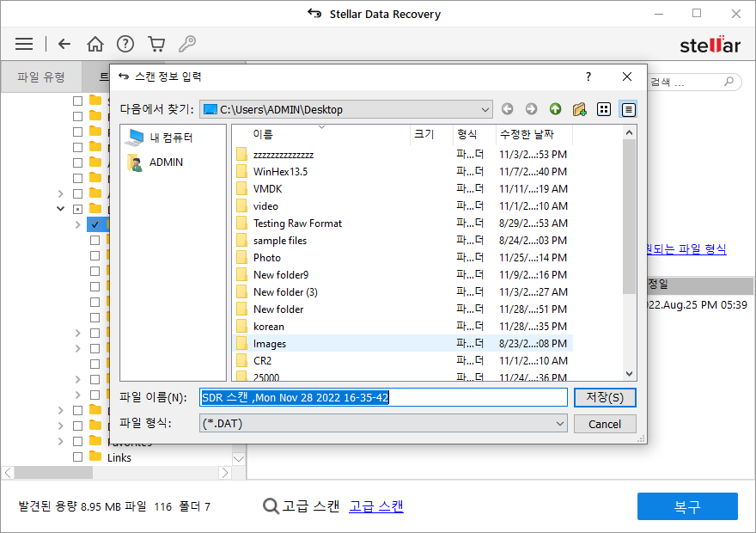Open the Look in path dropdown
The width and height of the screenshot is (756, 533).
(x=485, y=109)
